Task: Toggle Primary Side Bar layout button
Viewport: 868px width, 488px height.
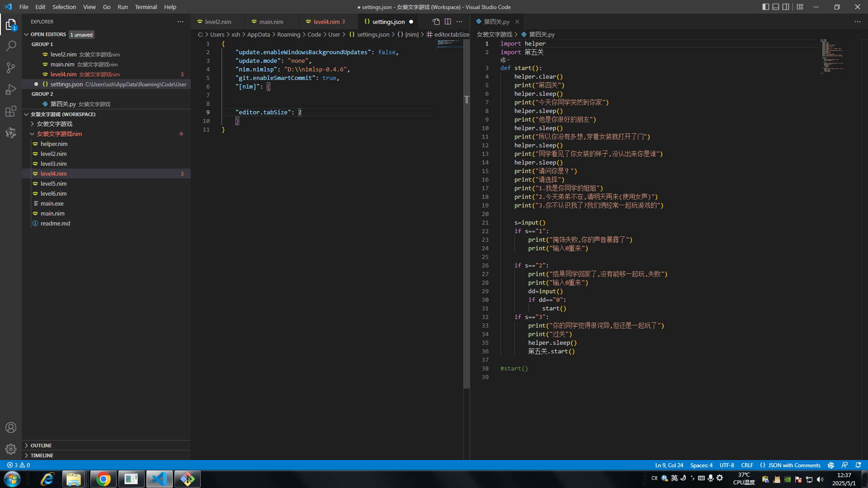Action: (x=765, y=7)
